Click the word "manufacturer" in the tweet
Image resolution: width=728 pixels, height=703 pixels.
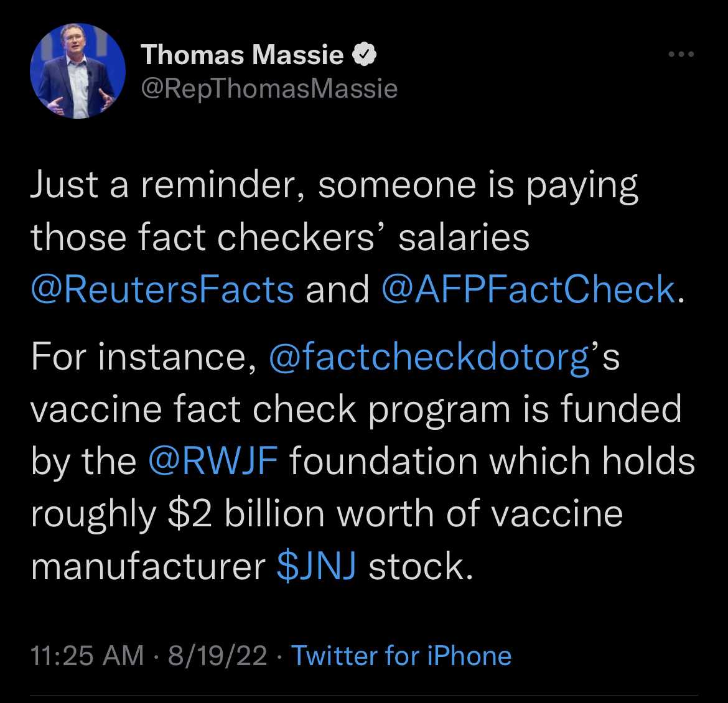click(x=148, y=567)
